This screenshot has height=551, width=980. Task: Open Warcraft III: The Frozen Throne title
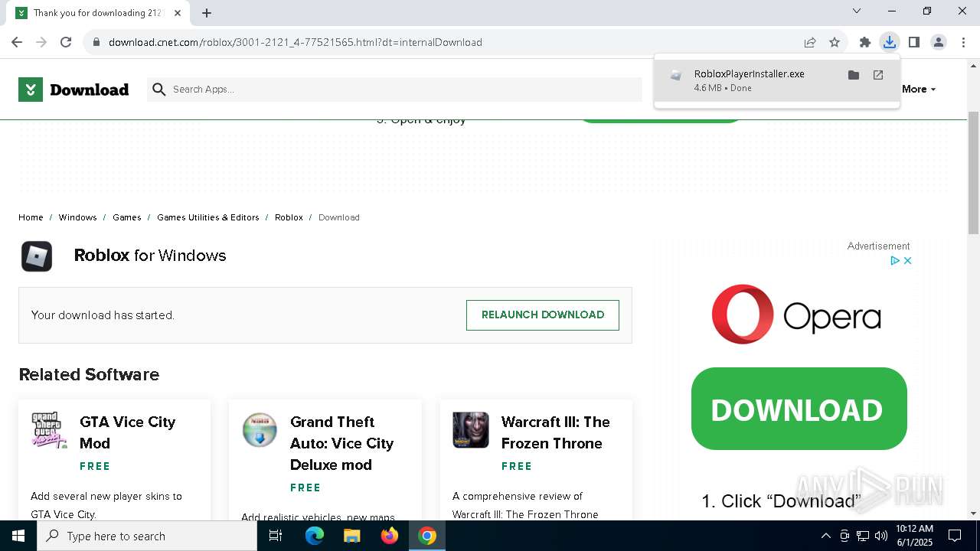point(556,432)
